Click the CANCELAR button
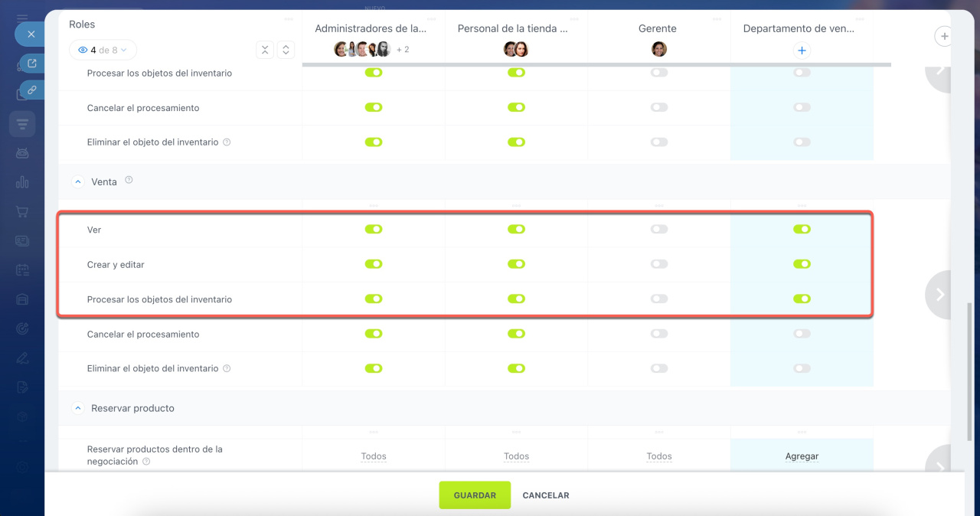This screenshot has height=516, width=980. coord(545,495)
